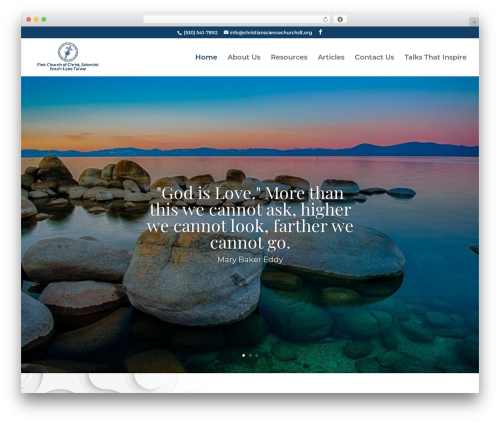Click the yellow minimize window button
Viewport: 500px width, 423px height.
[x=36, y=19]
